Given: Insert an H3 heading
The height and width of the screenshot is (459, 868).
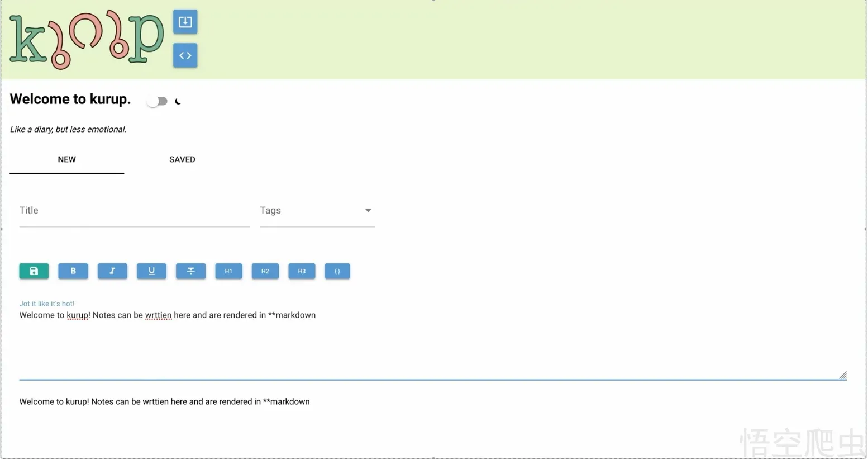Looking at the screenshot, I should (x=302, y=271).
